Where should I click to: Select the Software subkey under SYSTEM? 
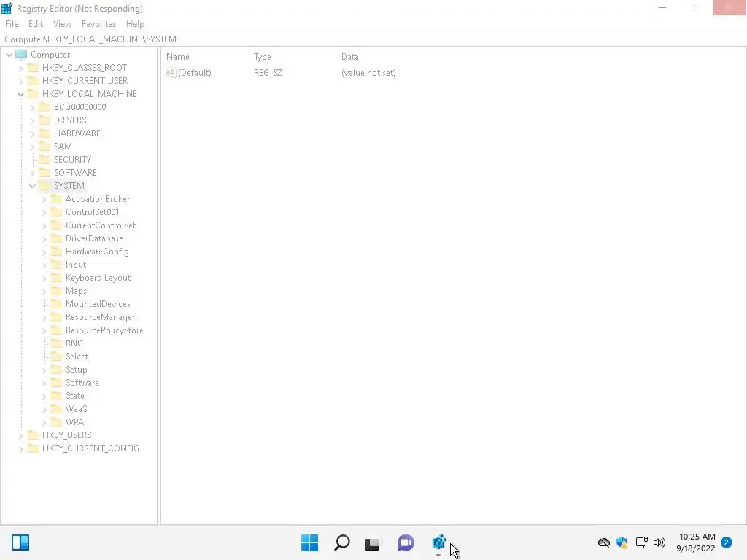click(x=82, y=382)
